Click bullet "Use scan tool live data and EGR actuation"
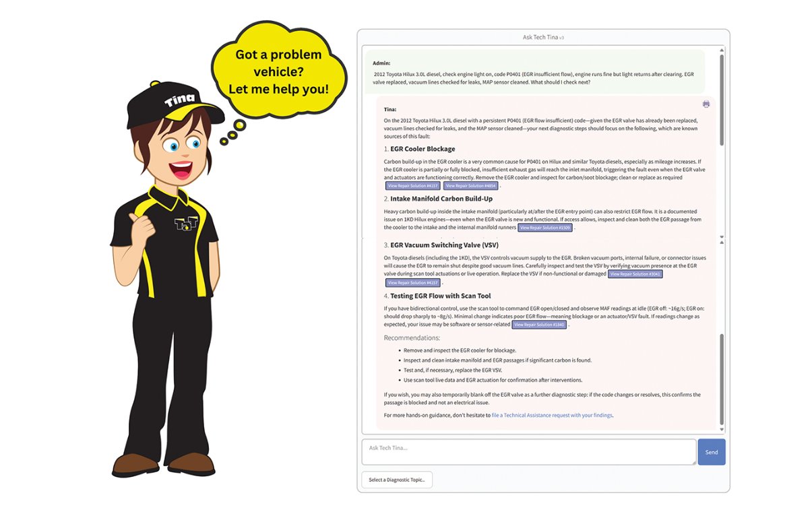The image size is (812, 512). pyautogui.click(x=493, y=380)
